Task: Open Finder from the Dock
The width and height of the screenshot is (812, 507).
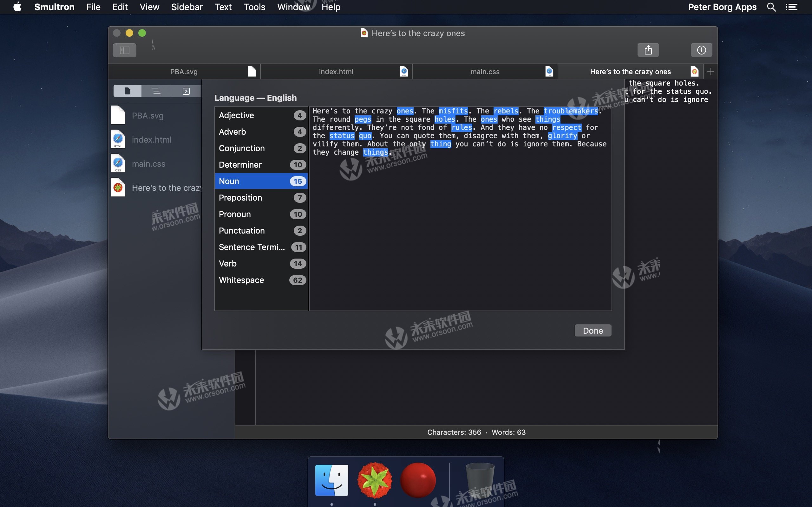Action: click(331, 480)
